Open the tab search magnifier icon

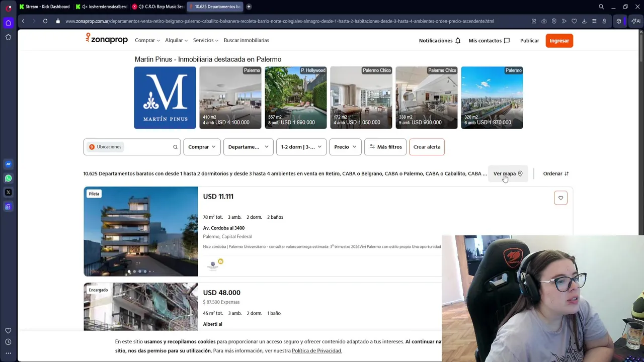tap(601, 7)
